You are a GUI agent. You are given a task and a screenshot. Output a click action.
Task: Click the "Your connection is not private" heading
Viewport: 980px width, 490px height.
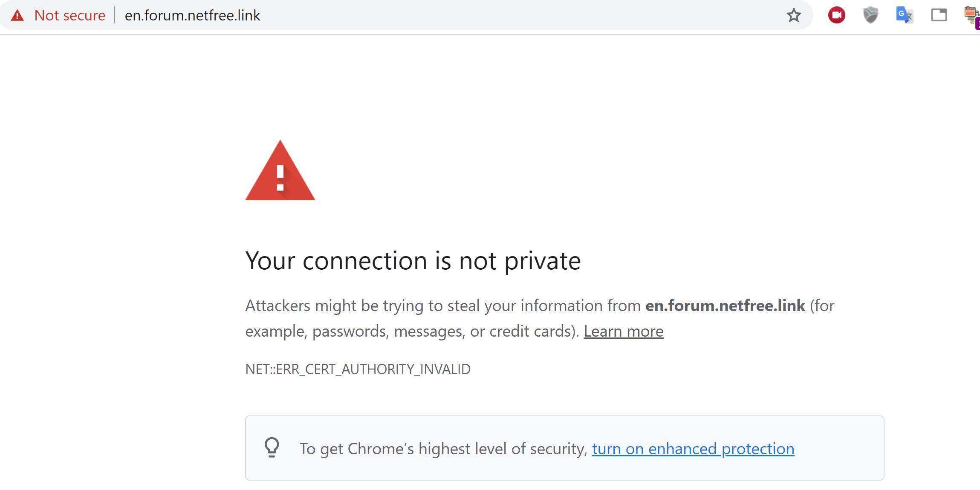pos(413,260)
